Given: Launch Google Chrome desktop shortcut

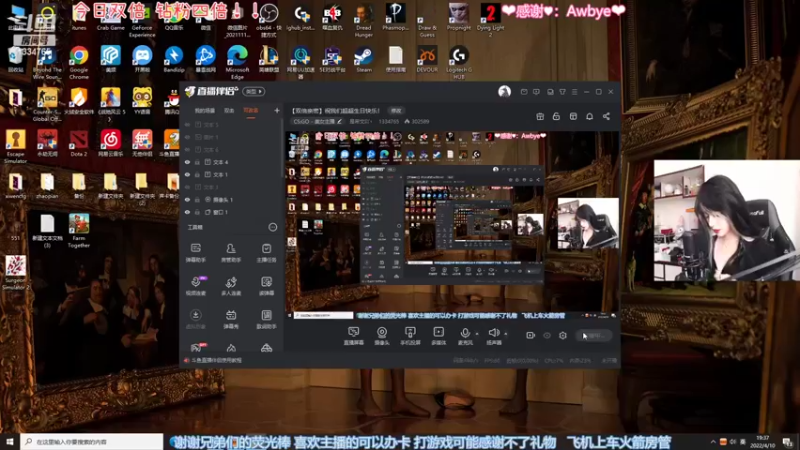Looking at the screenshot, I should tap(79, 63).
